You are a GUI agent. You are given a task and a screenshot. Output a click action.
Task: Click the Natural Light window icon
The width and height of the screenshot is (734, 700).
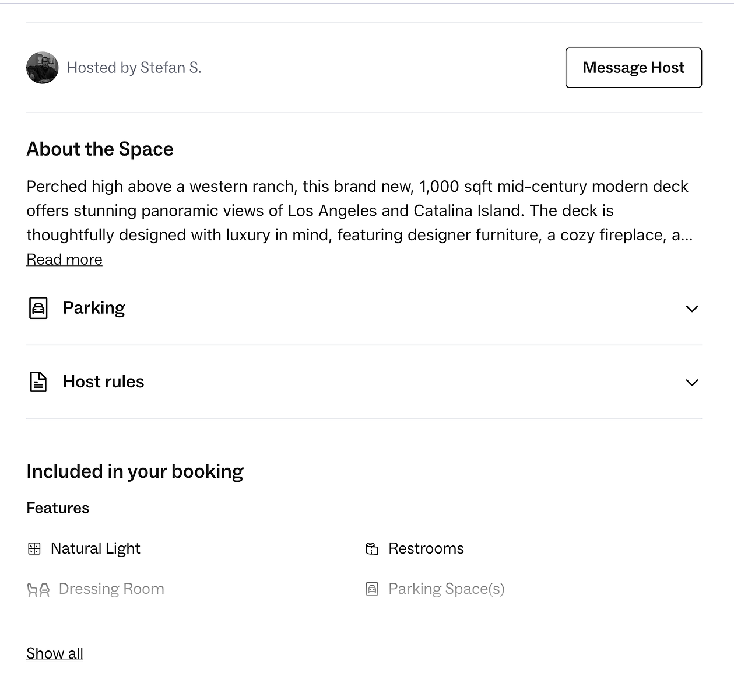pyautogui.click(x=34, y=548)
